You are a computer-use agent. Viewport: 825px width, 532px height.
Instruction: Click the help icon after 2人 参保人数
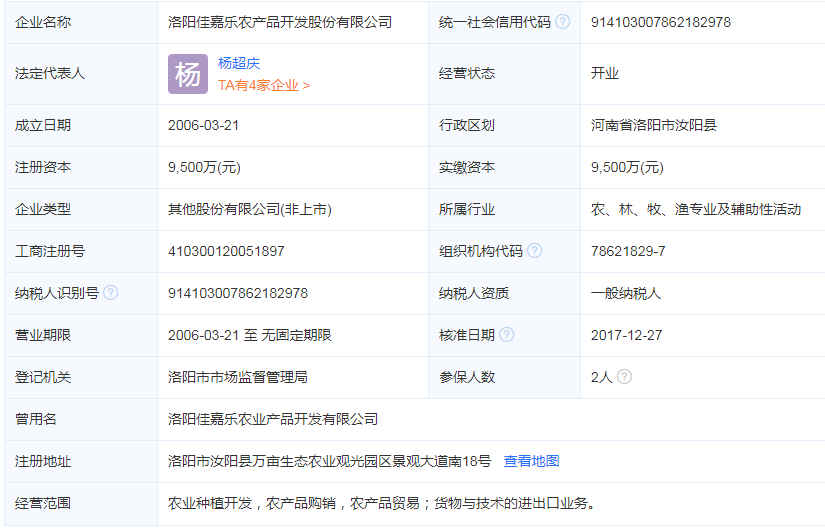(x=624, y=377)
